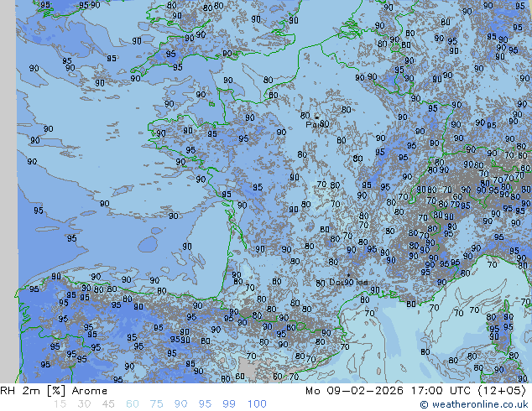Select legend value 95 in scale
The height and width of the screenshot is (411, 532).
(x=205, y=404)
